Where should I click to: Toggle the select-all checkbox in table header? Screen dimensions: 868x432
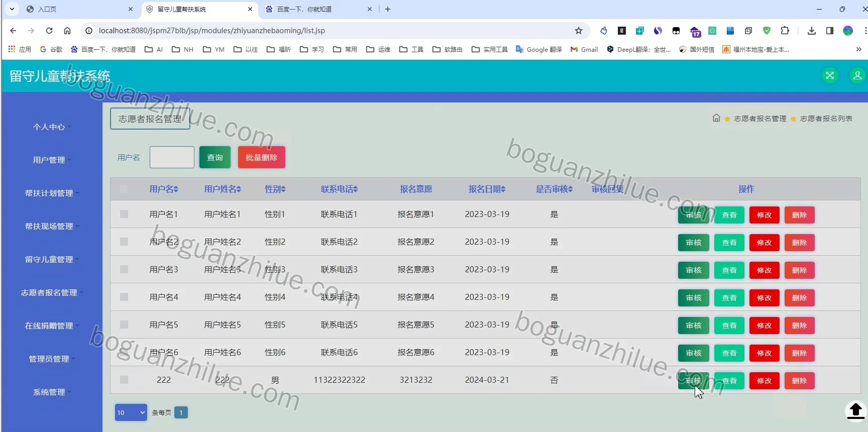[124, 189]
